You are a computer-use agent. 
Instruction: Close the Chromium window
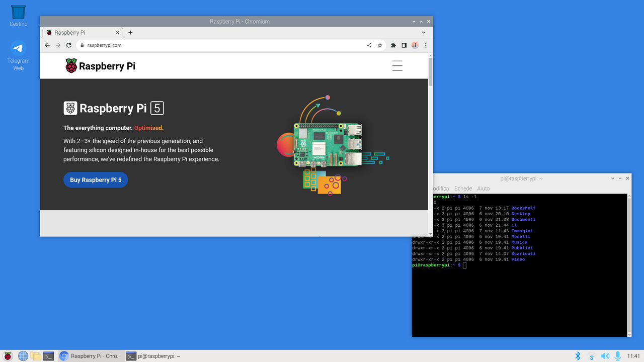(x=429, y=22)
